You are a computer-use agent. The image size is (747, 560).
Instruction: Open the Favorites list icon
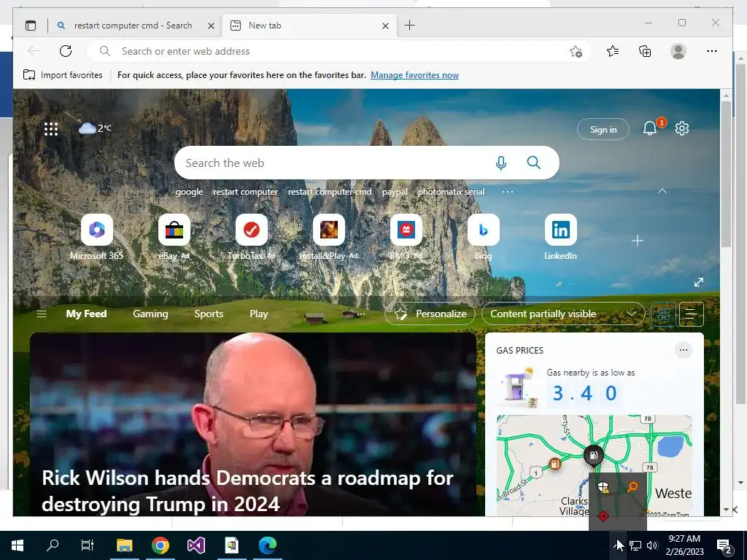point(613,51)
